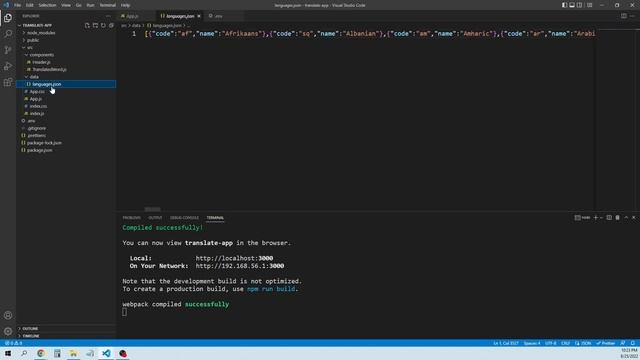
Task: Click the Split Terminal icon
Action: coord(609,218)
